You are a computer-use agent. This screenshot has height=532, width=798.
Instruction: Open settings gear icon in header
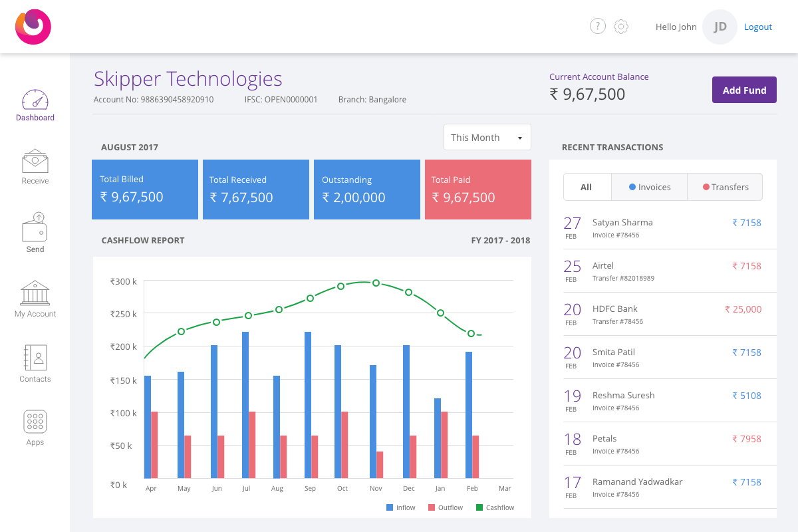pos(621,27)
